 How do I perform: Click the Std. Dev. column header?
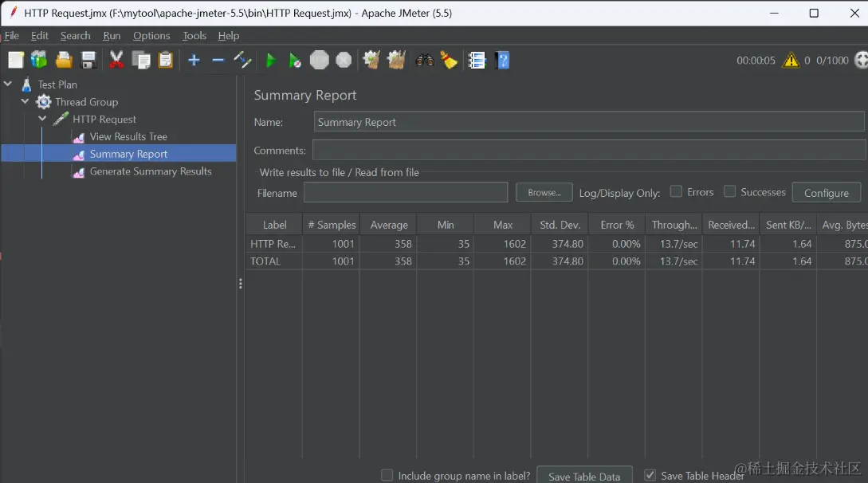[560, 225]
